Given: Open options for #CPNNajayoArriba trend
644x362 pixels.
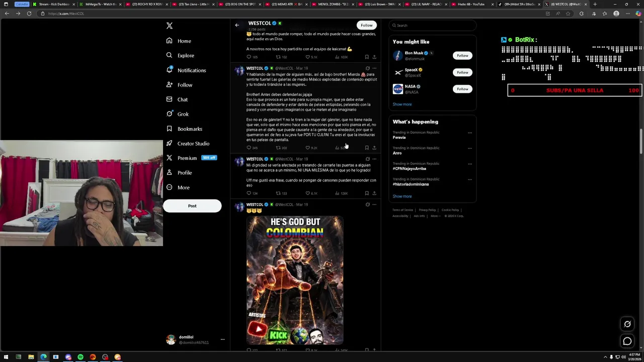Looking at the screenshot, I should [470, 164].
